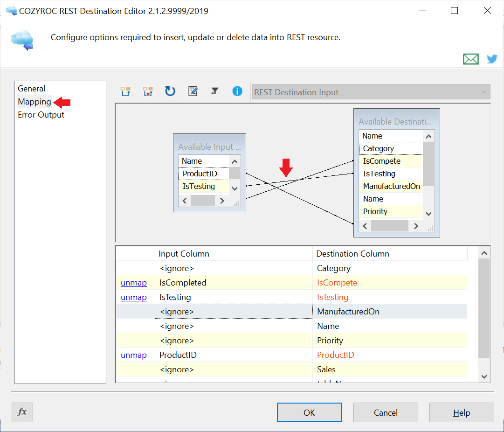504x432 pixels.
Task: Click the ignore cell for ManufacturedOn row
Action: click(x=234, y=311)
